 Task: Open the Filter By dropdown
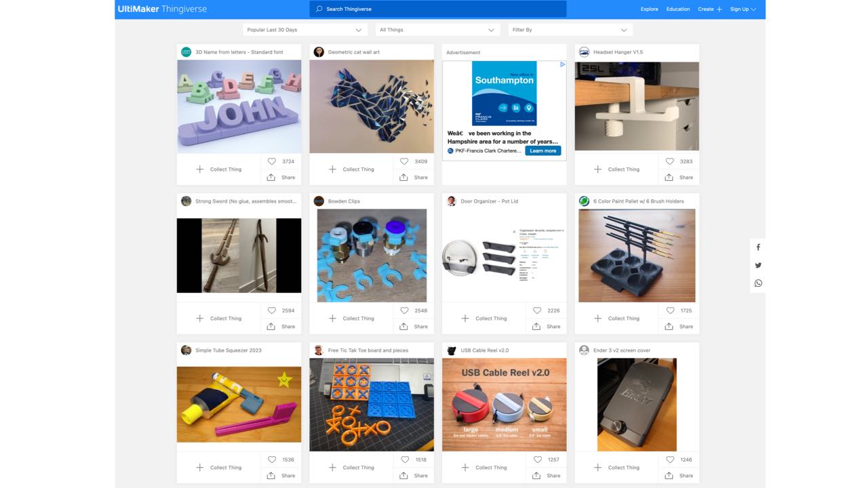(x=570, y=29)
